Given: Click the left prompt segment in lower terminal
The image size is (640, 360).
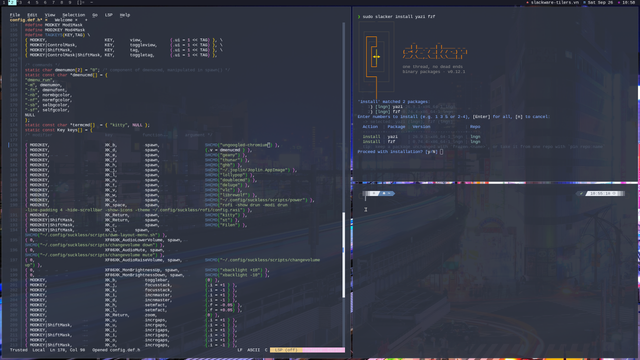Looking at the screenshot, I should tap(378, 193).
